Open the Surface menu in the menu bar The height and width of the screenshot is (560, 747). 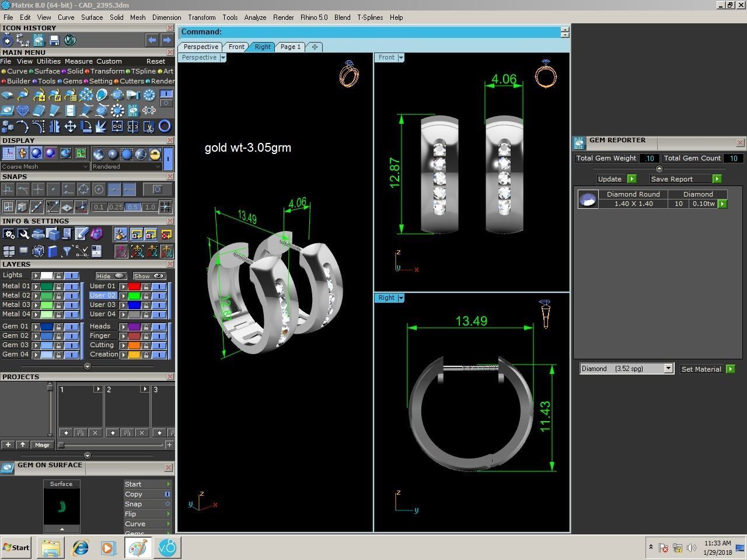coord(92,17)
